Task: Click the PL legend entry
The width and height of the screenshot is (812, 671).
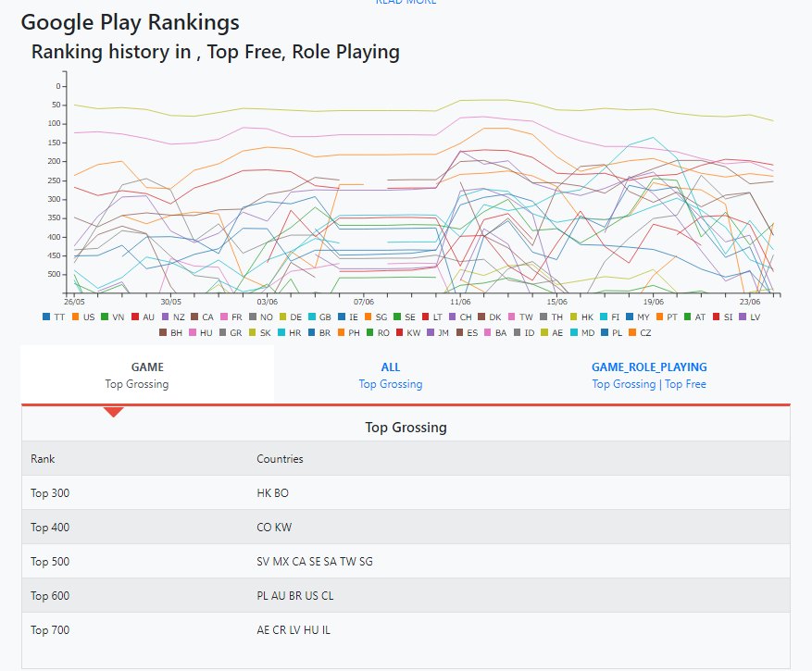Action: (x=612, y=333)
